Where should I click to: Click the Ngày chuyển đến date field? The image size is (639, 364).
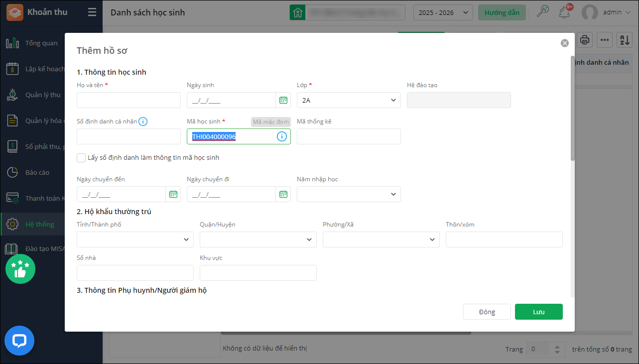[122, 194]
